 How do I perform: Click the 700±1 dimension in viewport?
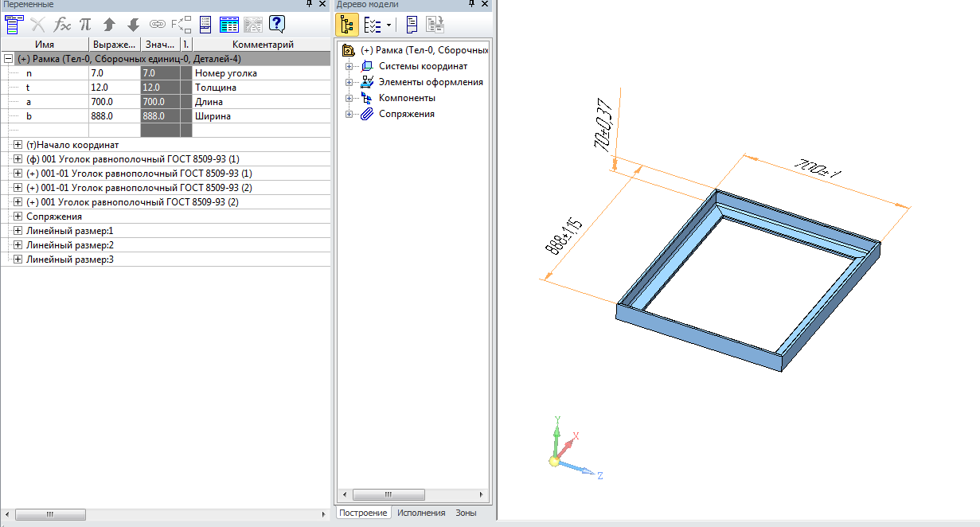[x=818, y=169]
